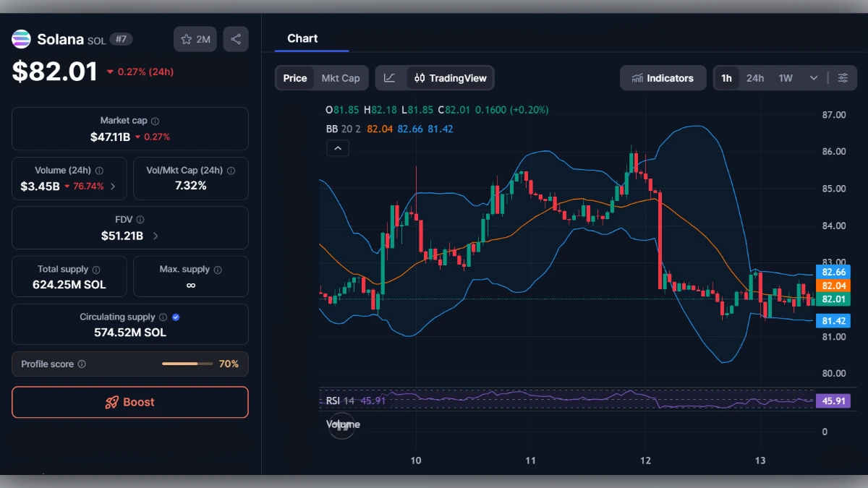The height and width of the screenshot is (488, 868).
Task: Collapse the OHLC legend with up arrow
Action: click(338, 147)
